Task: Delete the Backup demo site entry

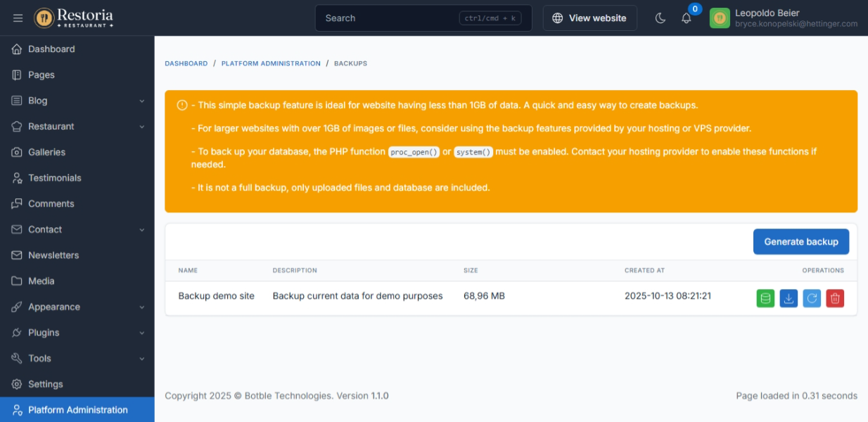Action: point(835,298)
